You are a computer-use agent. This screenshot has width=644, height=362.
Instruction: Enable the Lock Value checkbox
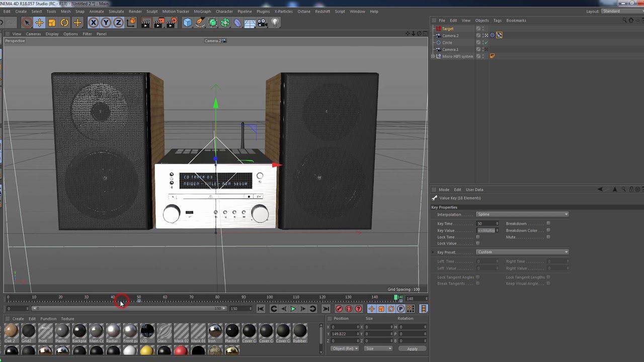click(478, 243)
